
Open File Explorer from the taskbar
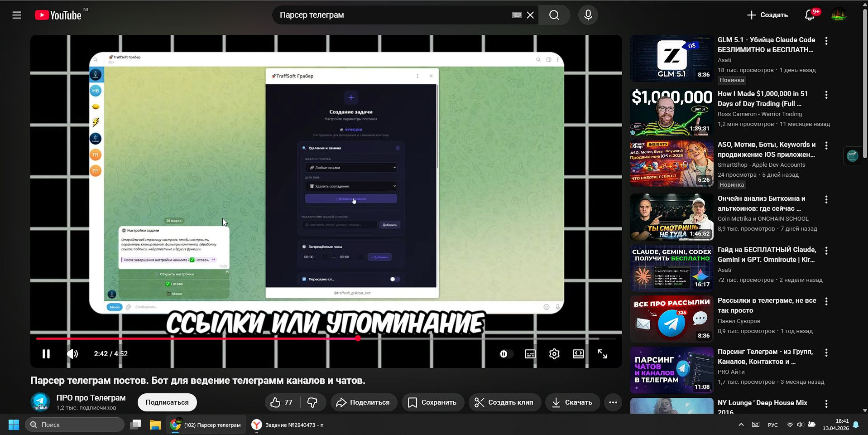155,425
